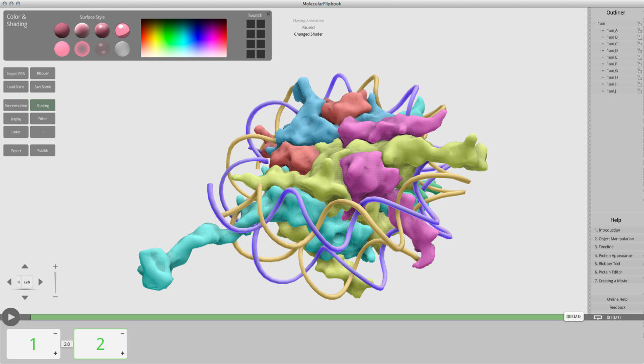Choose the grey sphere surface style

[122, 49]
